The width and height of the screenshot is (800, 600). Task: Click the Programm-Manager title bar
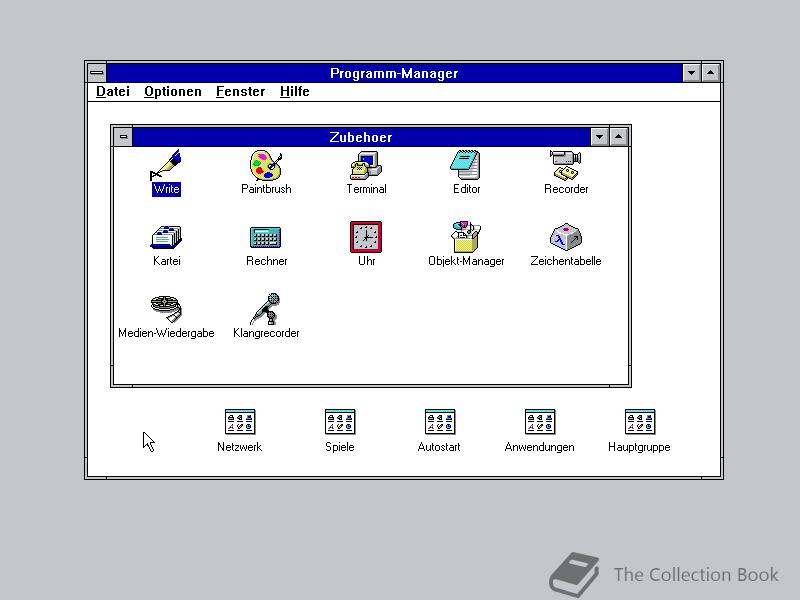tap(394, 73)
